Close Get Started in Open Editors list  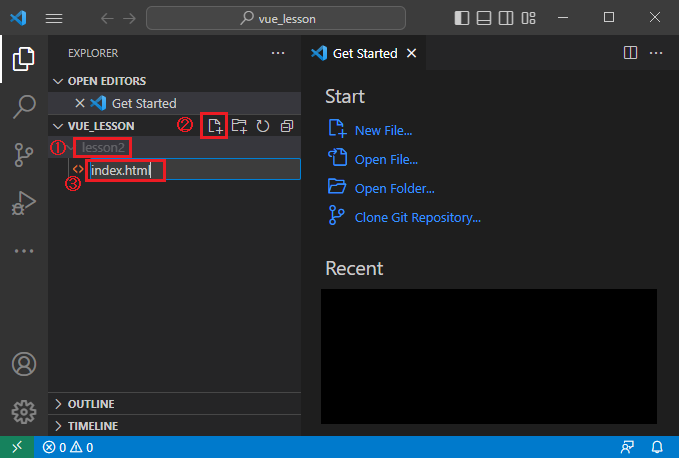point(80,103)
